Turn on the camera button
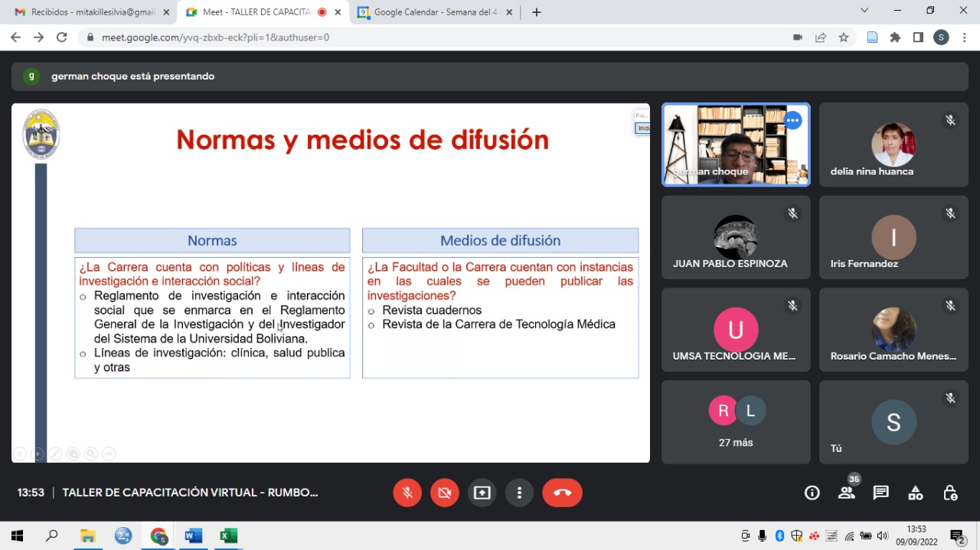Viewport: 980px width, 550px height. [445, 493]
